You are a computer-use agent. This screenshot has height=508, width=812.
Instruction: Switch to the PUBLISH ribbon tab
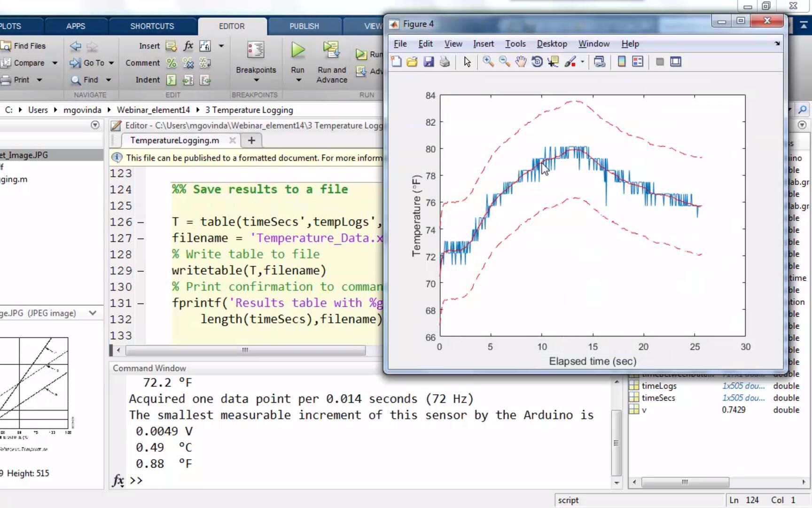[304, 26]
